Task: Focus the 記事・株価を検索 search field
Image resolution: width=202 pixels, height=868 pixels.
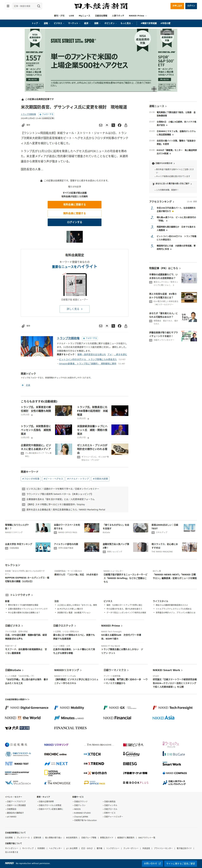Action: pyautogui.click(x=25, y=6)
